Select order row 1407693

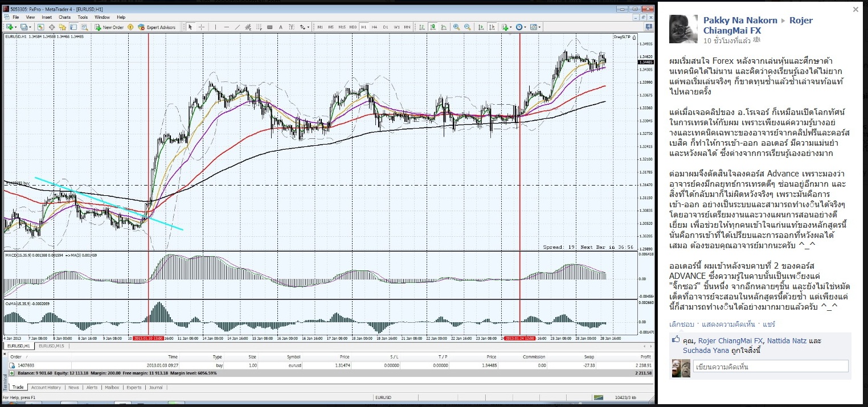(330, 365)
